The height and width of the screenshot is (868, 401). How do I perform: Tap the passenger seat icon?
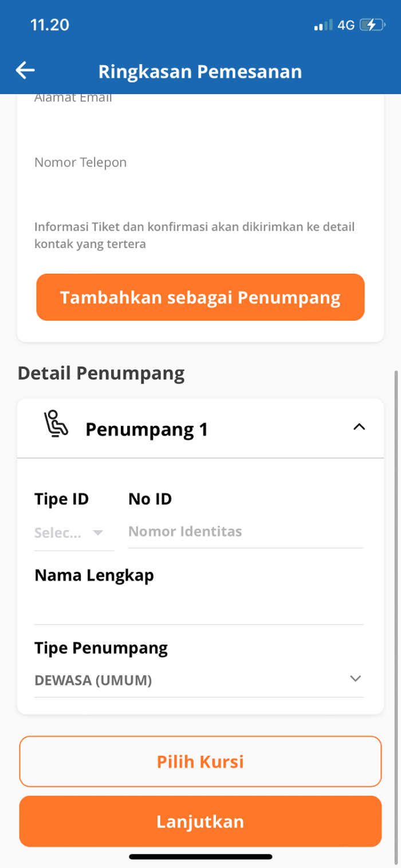[x=56, y=424]
